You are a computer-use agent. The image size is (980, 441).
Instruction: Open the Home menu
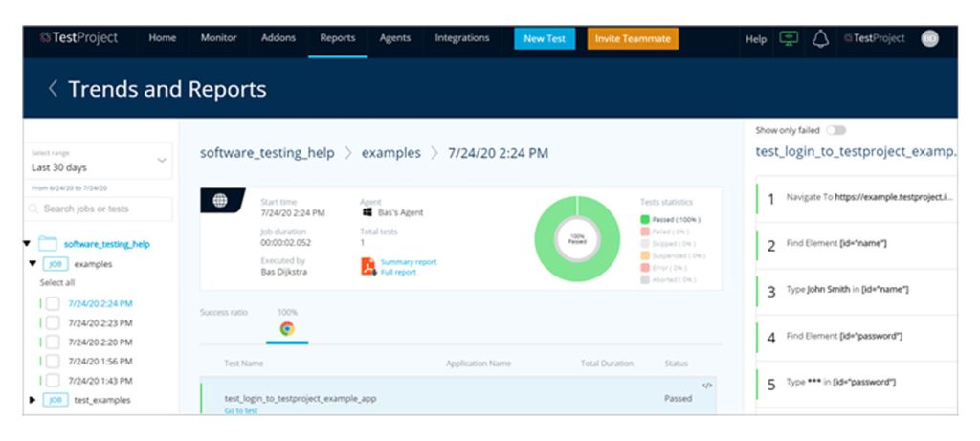163,38
